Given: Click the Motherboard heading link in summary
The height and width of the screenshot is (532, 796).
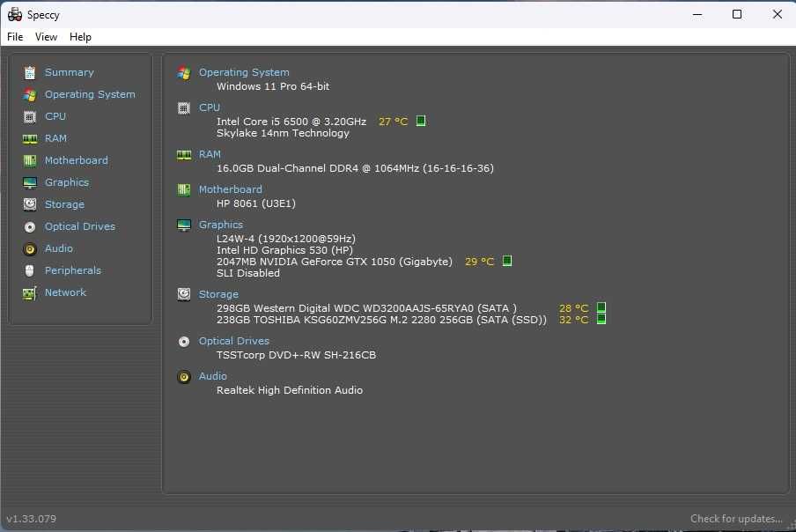Looking at the screenshot, I should (x=231, y=189).
